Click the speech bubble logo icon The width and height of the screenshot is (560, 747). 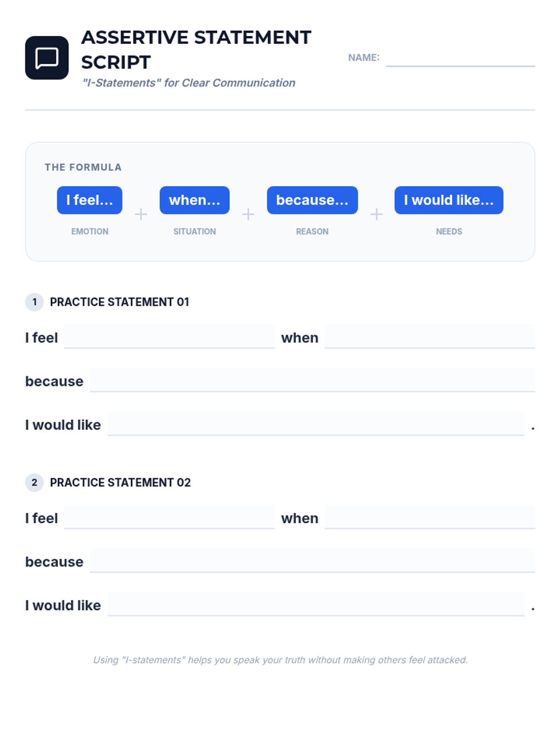click(x=47, y=58)
